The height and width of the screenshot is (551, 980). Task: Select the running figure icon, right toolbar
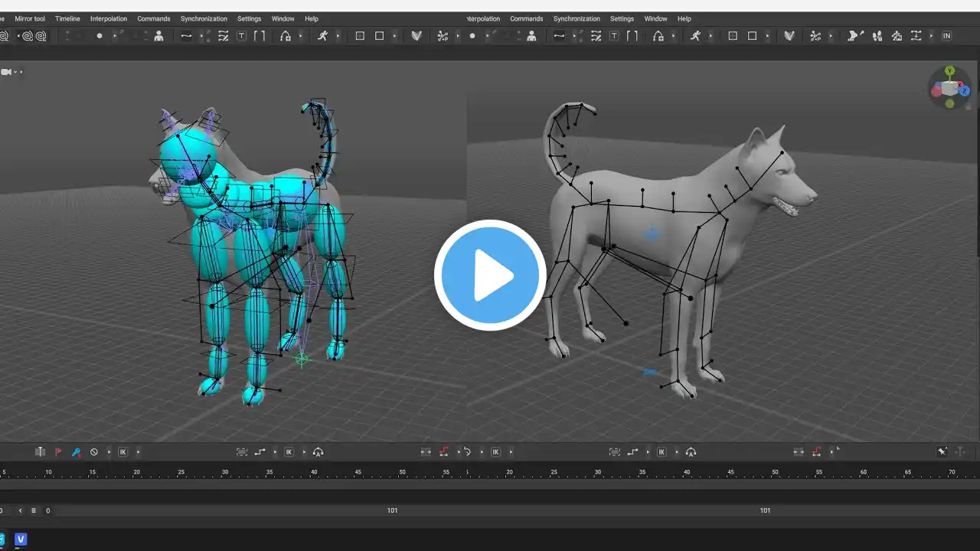(695, 36)
